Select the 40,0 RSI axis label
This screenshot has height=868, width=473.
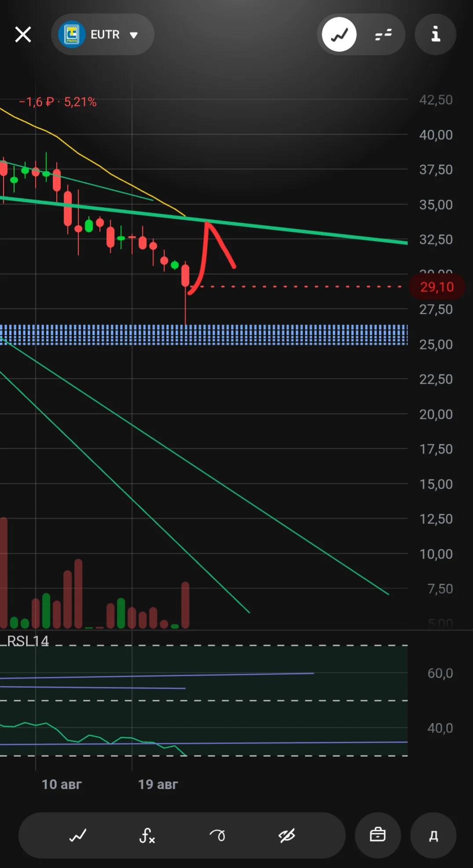[x=440, y=728]
